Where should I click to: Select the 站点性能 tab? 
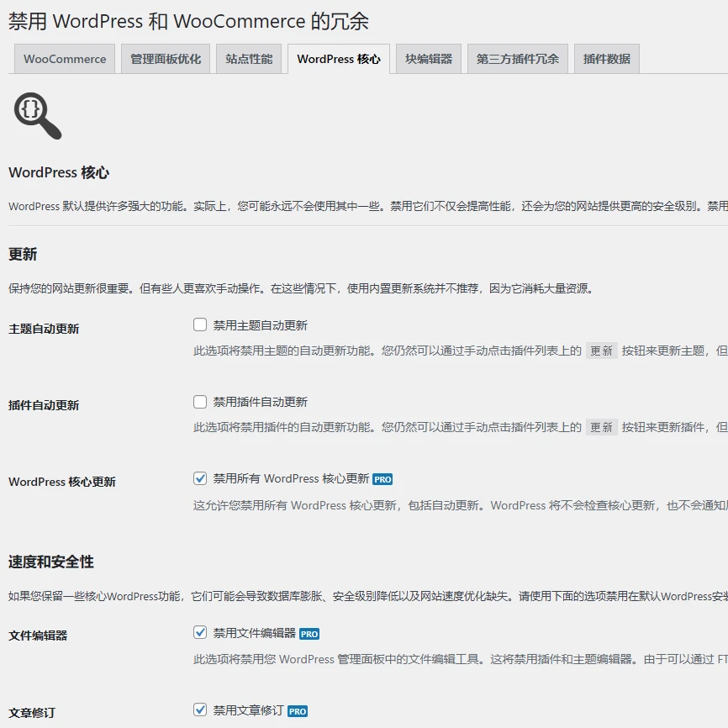click(x=249, y=58)
